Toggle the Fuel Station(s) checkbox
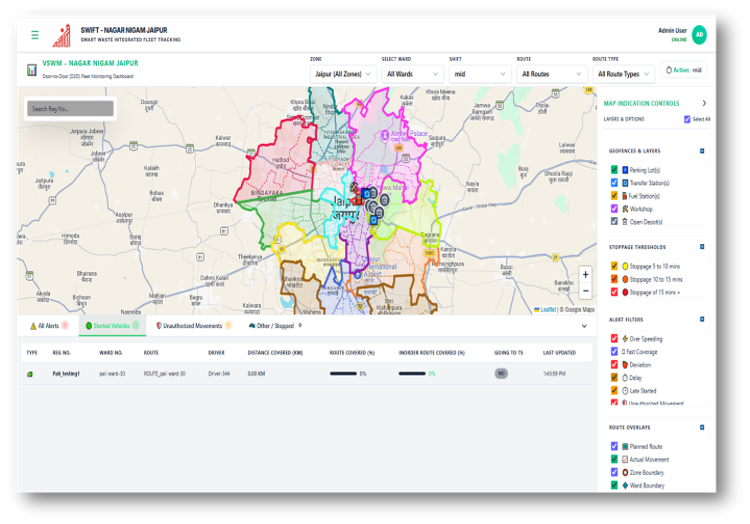 [614, 196]
